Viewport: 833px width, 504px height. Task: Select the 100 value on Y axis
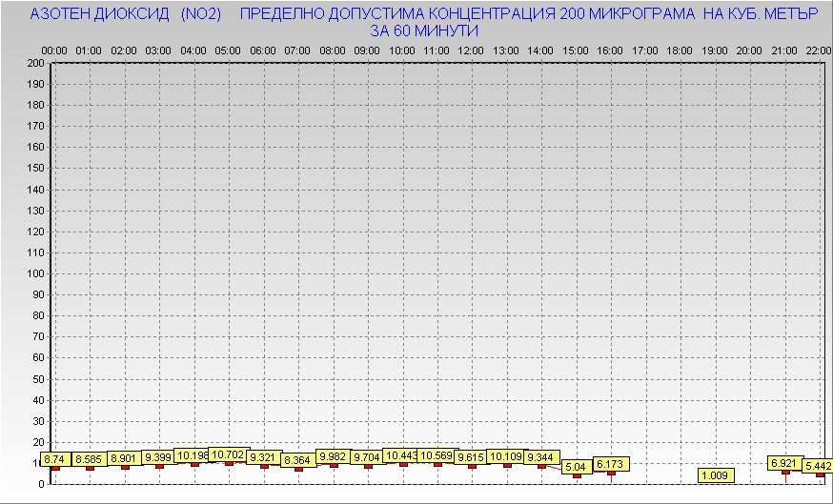(x=34, y=273)
